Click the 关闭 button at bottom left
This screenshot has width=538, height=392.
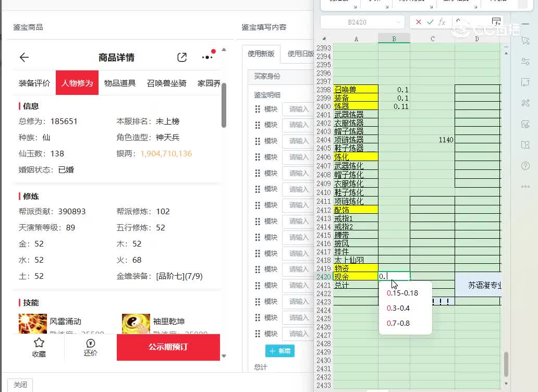[x=20, y=385]
